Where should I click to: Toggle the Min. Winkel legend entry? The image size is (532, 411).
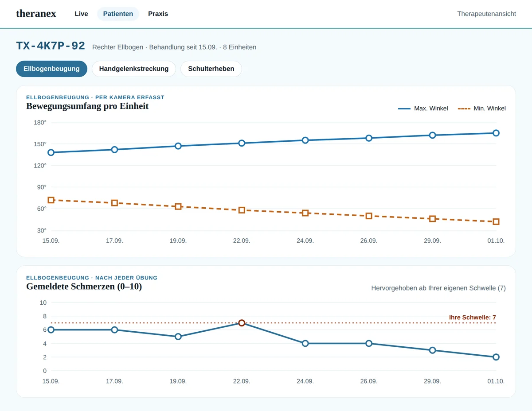tap(481, 109)
